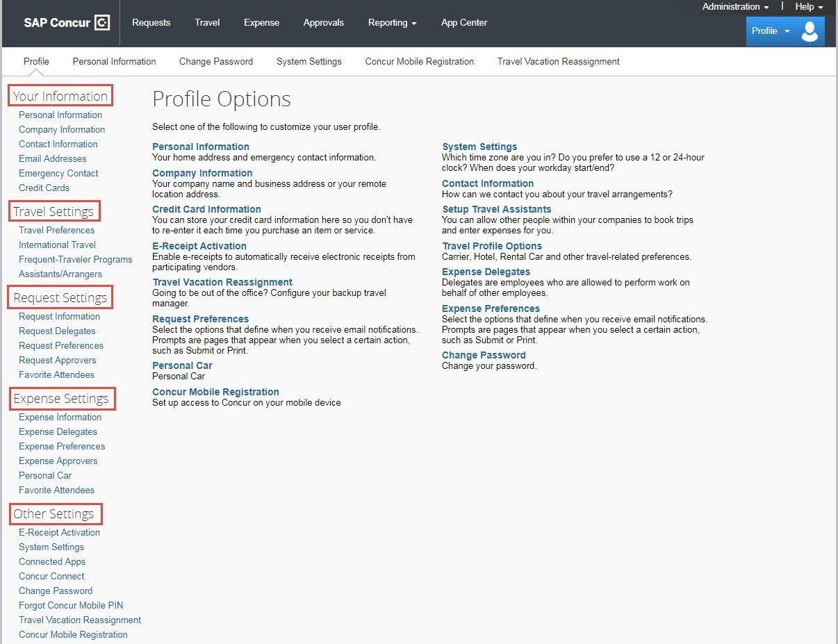This screenshot has width=838, height=644.
Task: Open Forgot Concur Mobile PIN link
Action: (x=71, y=605)
